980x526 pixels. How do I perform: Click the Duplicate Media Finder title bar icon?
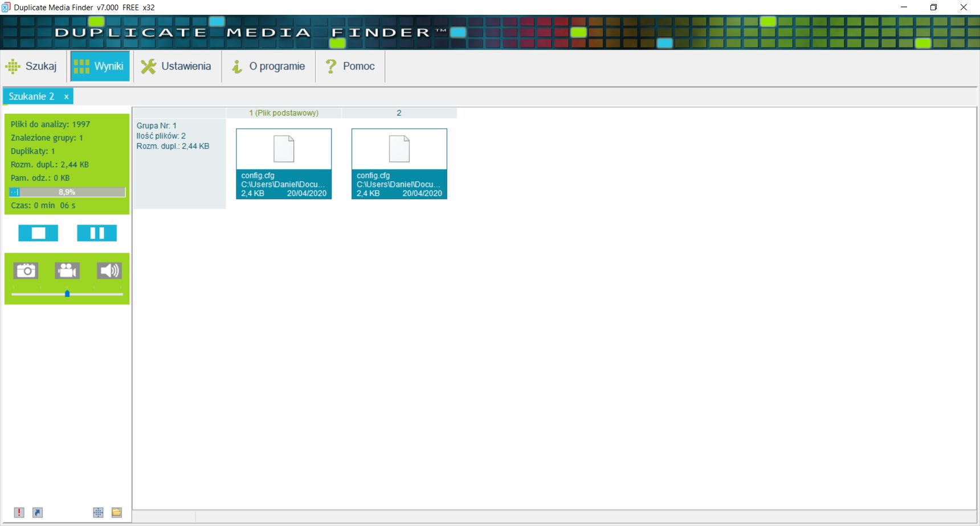click(6, 7)
